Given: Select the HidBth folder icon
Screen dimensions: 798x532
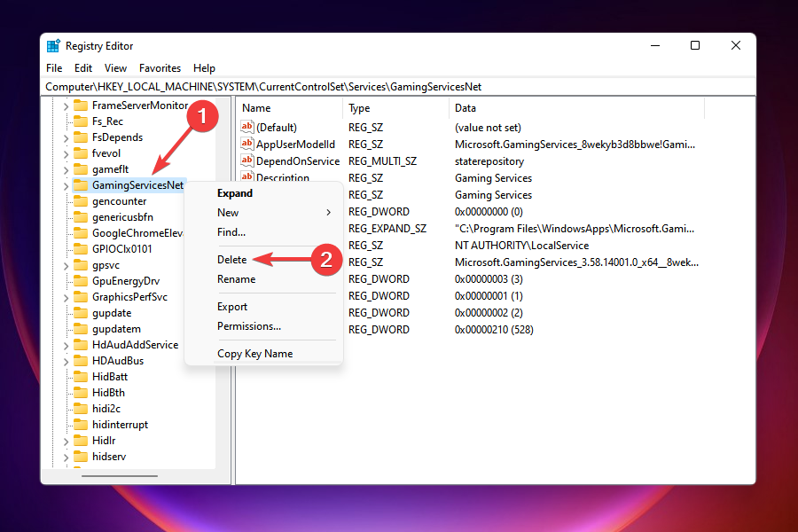Looking at the screenshot, I should [81, 393].
